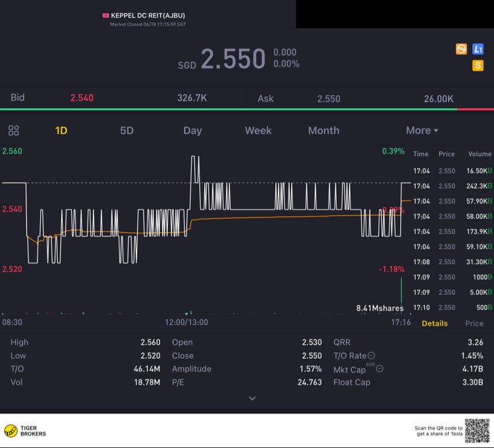494x448 pixels.
Task: Tap the Mkt Cap value 4.17B
Action: (x=472, y=369)
